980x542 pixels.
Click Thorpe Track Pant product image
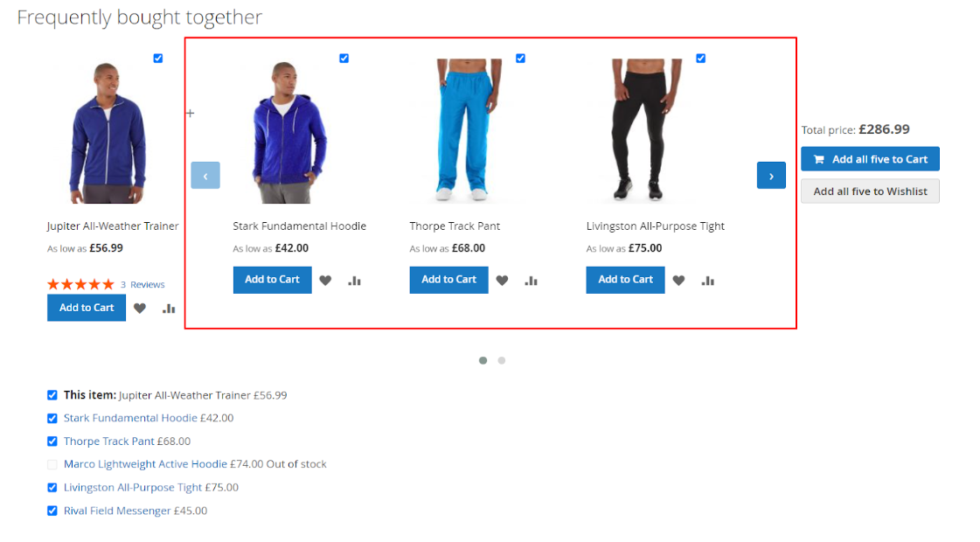(x=467, y=130)
